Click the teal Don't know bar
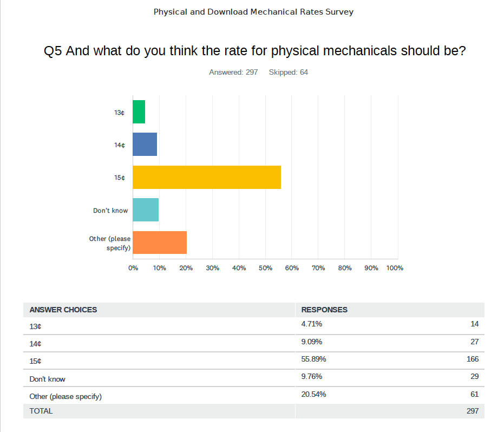The width and height of the screenshot is (504, 432). [146, 210]
